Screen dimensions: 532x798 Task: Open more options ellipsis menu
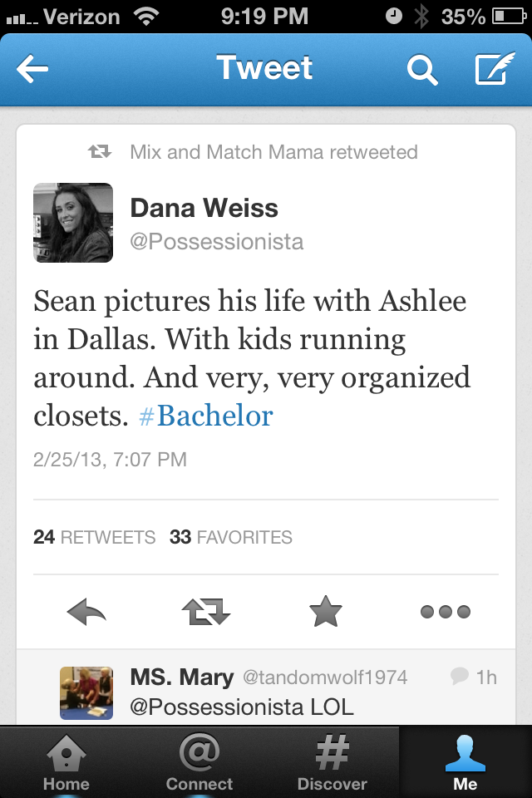click(x=445, y=613)
